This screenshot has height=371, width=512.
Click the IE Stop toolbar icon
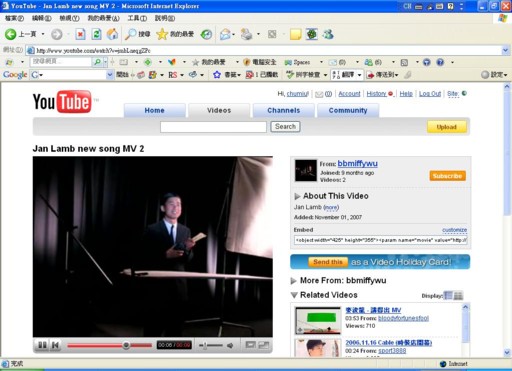pyautogui.click(x=80, y=34)
